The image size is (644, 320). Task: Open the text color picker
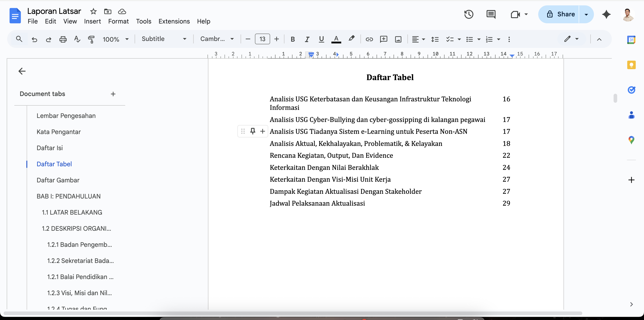click(336, 39)
